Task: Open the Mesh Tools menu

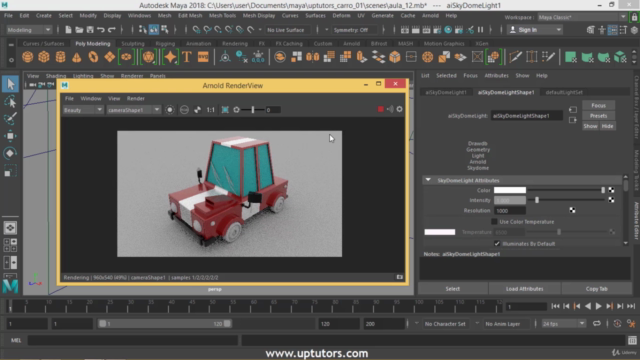Action: (222, 16)
